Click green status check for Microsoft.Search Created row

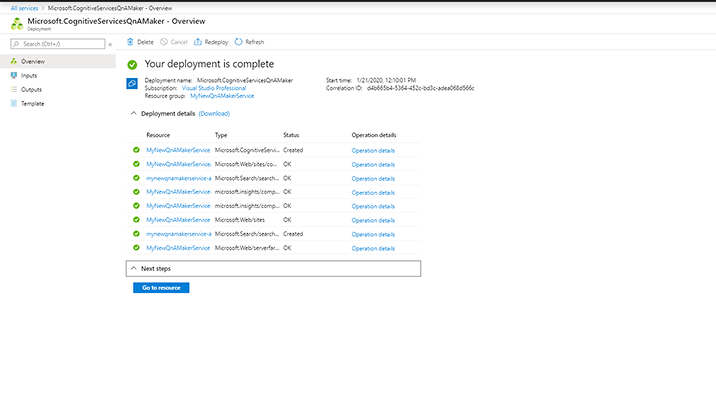tap(136, 234)
